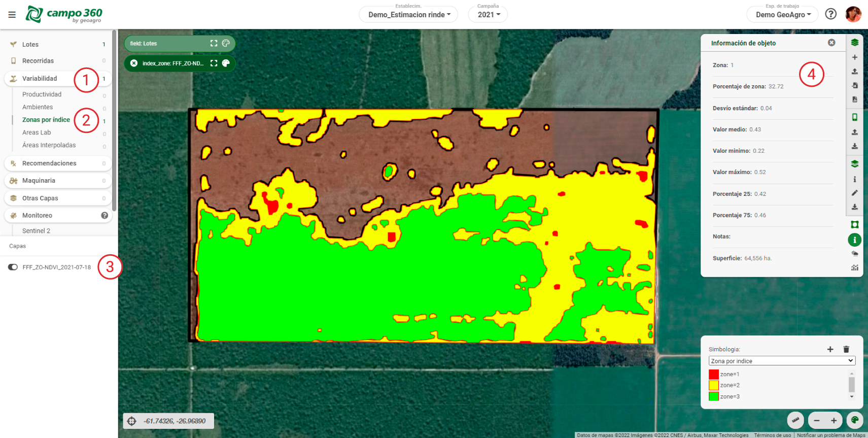Open the chart statistics icon
This screenshot has width=868, height=438.
pos(855,268)
